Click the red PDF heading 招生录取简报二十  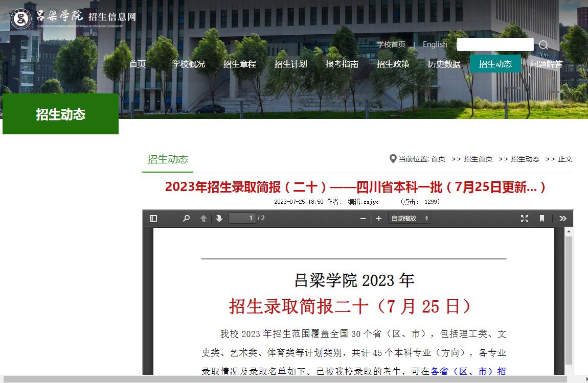350,306
